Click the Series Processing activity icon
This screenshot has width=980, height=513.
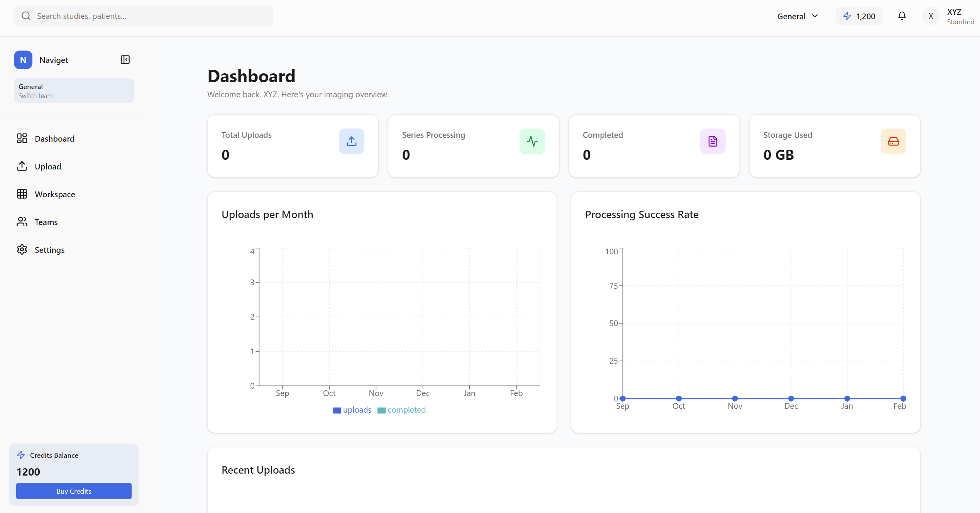[x=532, y=141]
